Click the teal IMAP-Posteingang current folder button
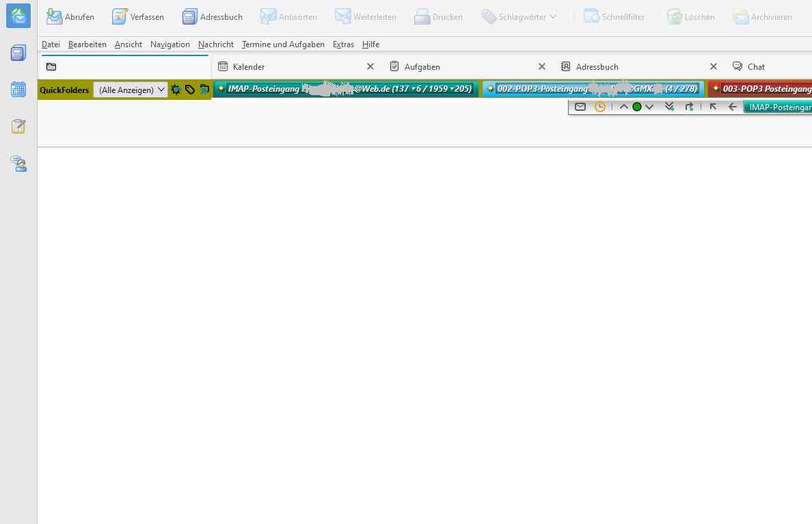 (x=778, y=107)
